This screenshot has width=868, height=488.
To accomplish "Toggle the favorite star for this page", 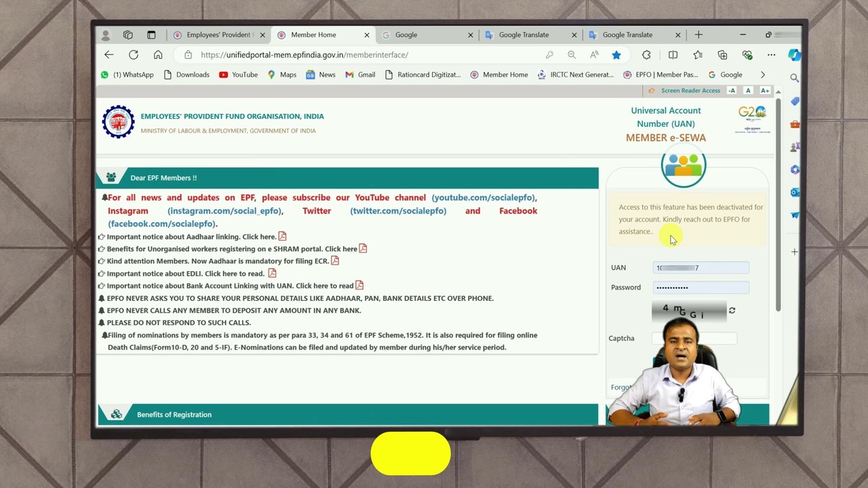I will click(x=616, y=55).
